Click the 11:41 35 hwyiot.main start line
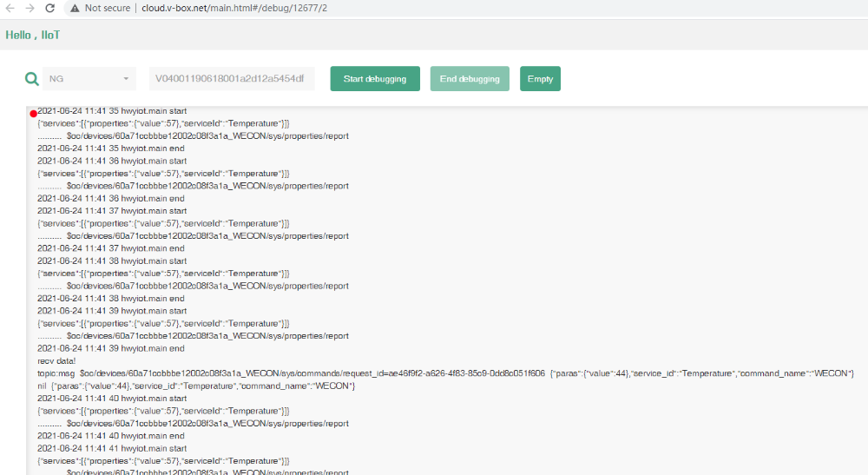This screenshot has height=475, width=868. (x=112, y=111)
